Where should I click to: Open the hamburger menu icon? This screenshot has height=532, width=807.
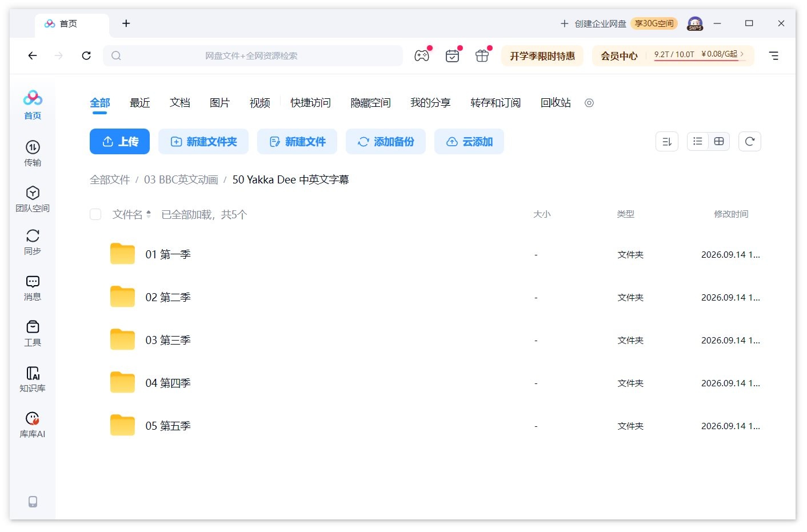(x=774, y=55)
